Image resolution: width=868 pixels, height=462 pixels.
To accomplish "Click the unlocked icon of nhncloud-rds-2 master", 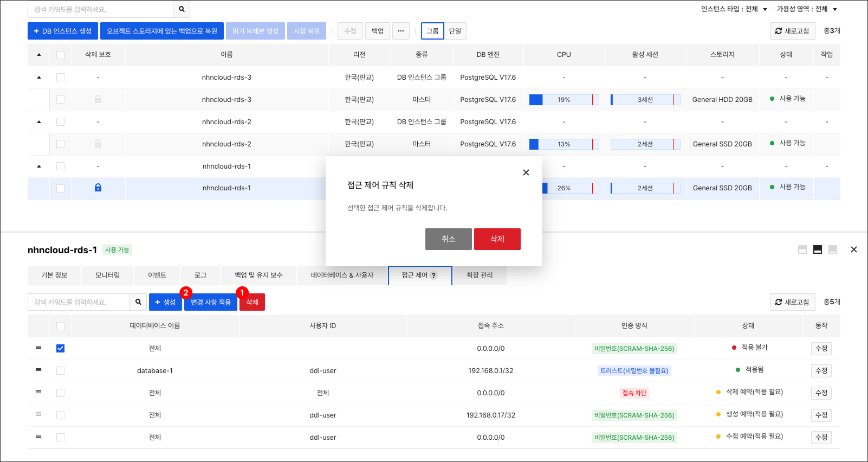I will pyautogui.click(x=98, y=144).
